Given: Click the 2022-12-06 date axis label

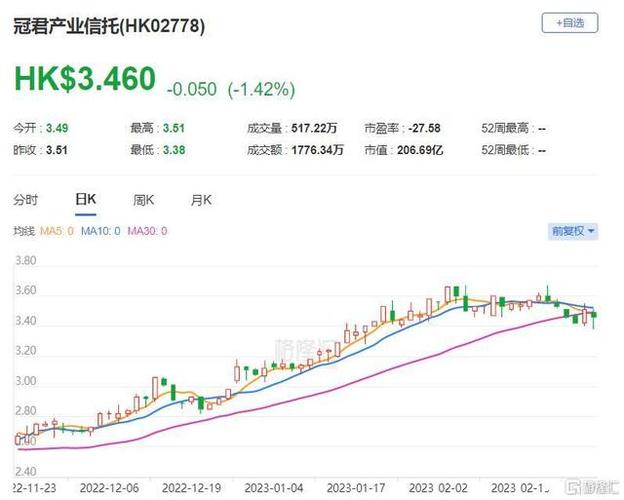Looking at the screenshot, I should point(109,488).
